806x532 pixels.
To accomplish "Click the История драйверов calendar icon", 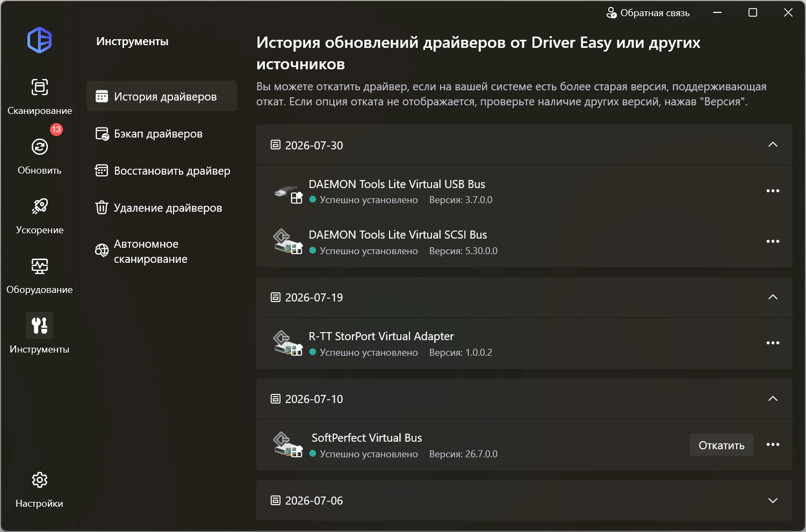I will (x=102, y=96).
